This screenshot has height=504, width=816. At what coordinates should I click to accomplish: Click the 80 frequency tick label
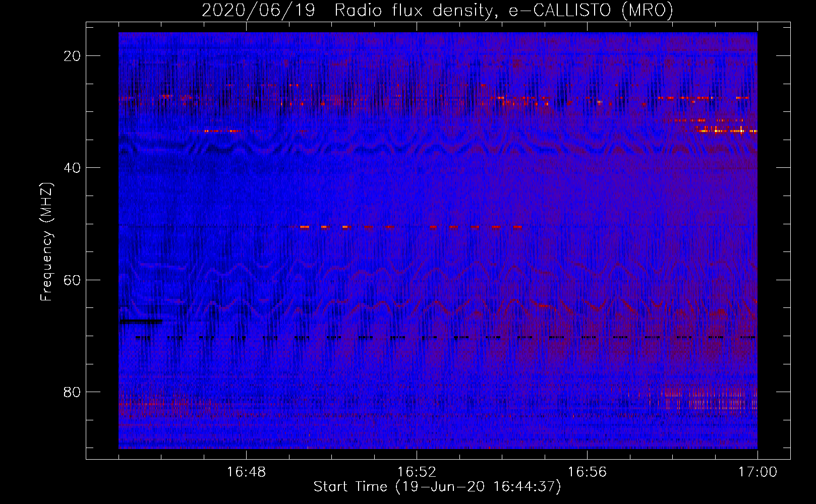coord(73,392)
